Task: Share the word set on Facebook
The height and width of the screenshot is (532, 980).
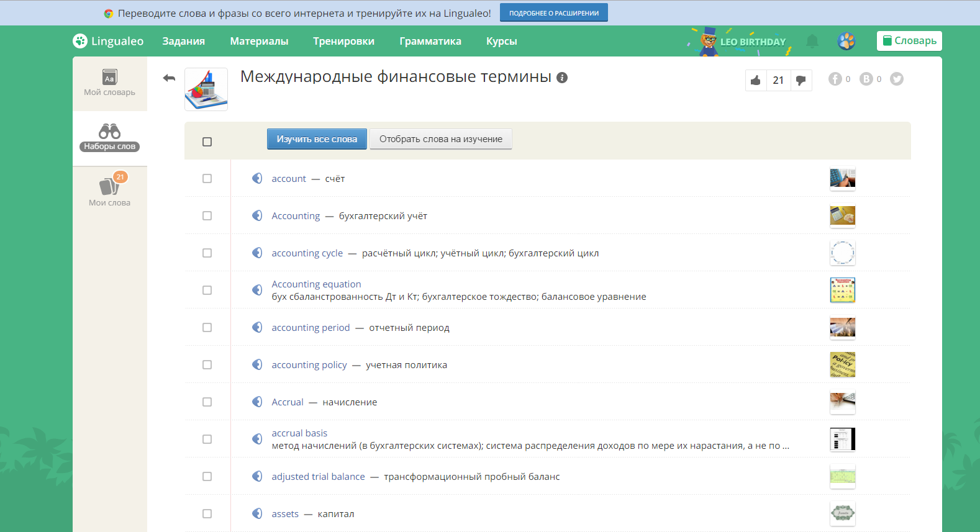Action: pos(835,79)
